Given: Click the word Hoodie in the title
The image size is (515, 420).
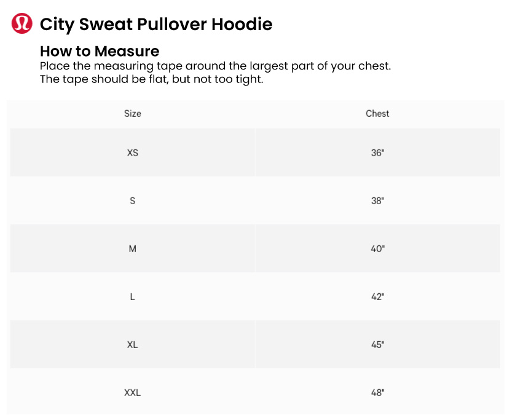Looking at the screenshot, I should tap(242, 25).
